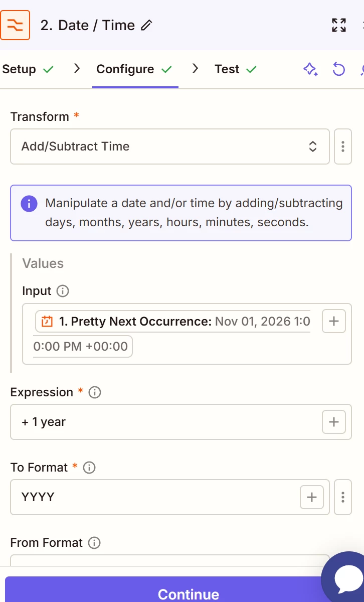
Task: Click the AI sparkle icon
Action: pos(310,69)
